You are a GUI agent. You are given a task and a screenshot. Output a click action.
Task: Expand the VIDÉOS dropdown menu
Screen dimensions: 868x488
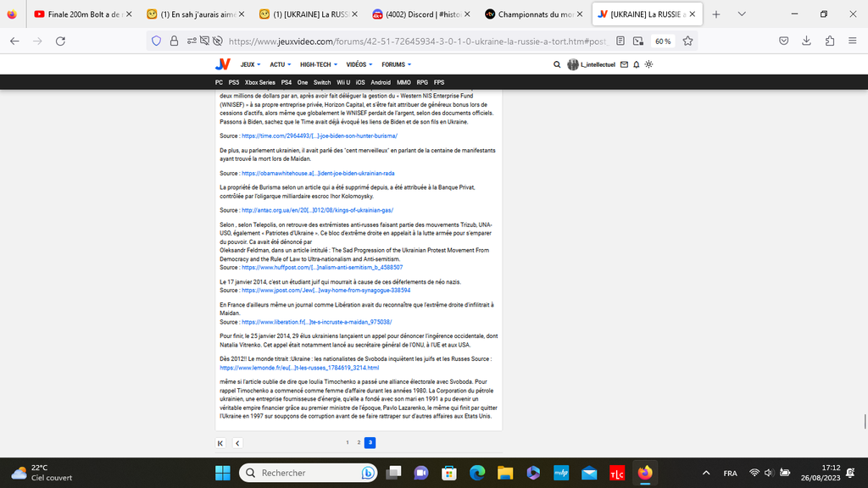359,64
